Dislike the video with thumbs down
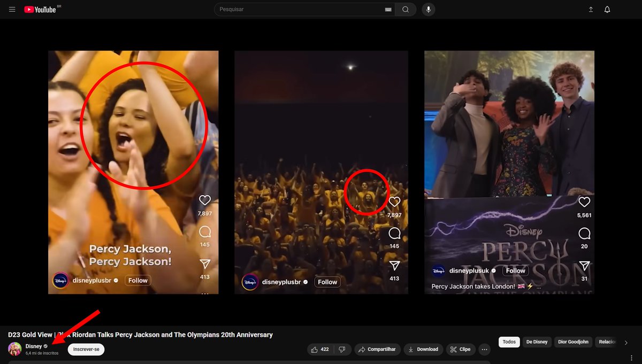The image size is (642, 364). coord(342,350)
